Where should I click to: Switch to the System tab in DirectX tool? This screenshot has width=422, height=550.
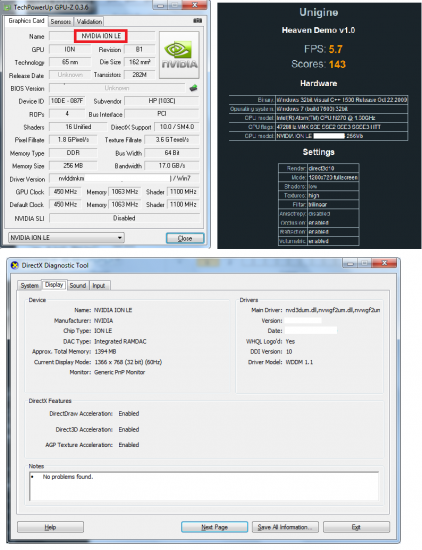(x=29, y=286)
